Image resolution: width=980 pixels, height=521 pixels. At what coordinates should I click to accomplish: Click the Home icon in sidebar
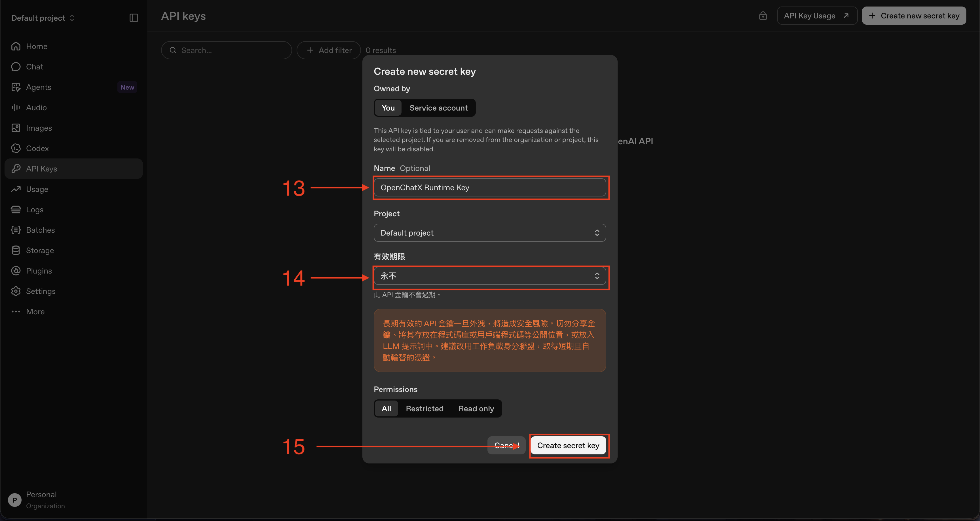(x=16, y=46)
